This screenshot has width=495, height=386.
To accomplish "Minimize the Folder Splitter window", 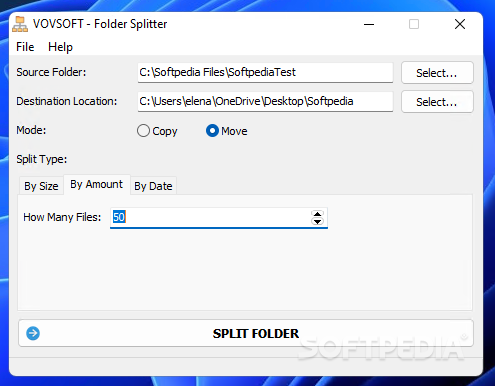I will (369, 24).
